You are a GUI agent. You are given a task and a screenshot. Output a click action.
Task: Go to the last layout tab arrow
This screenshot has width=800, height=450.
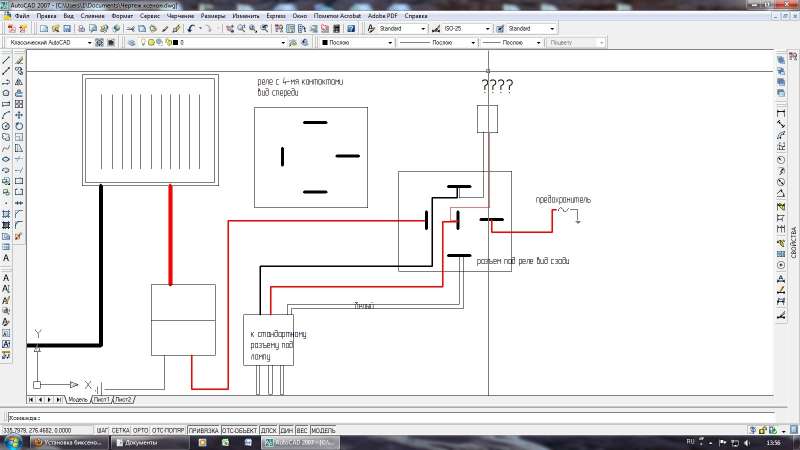pyautogui.click(x=59, y=399)
